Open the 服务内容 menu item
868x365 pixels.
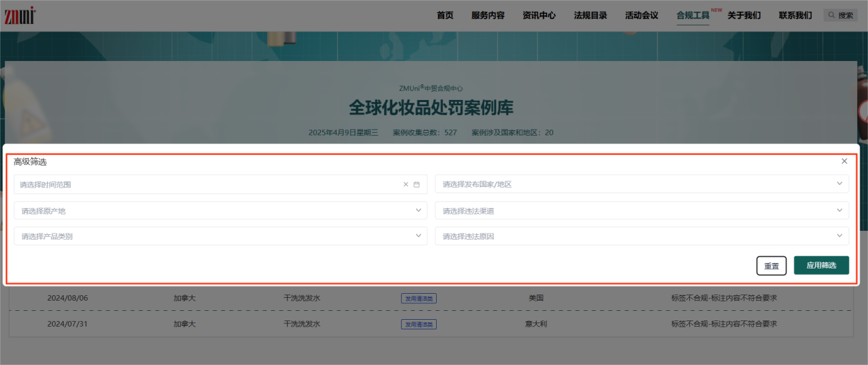coord(487,15)
